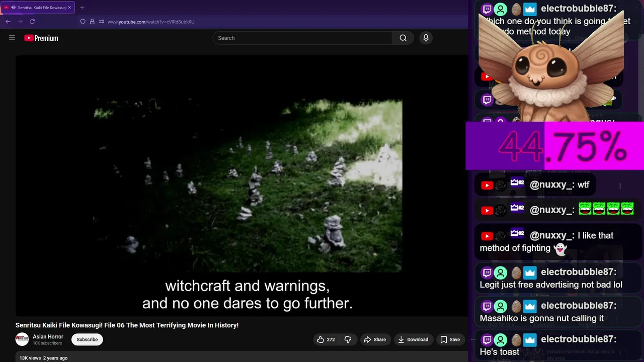Open site shield tracking protection icon

click(x=83, y=22)
